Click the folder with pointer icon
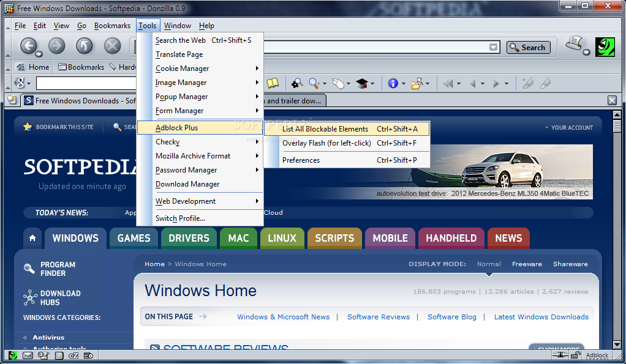The image size is (626, 364). (x=417, y=83)
